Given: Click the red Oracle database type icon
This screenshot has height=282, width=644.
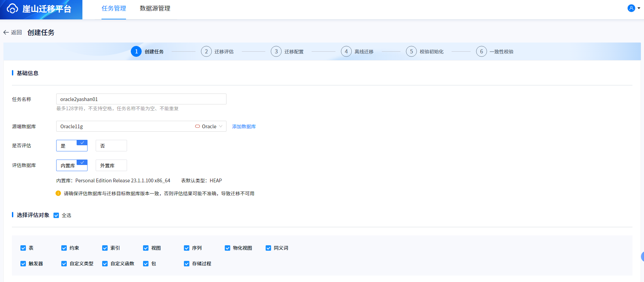Looking at the screenshot, I should coord(198,126).
